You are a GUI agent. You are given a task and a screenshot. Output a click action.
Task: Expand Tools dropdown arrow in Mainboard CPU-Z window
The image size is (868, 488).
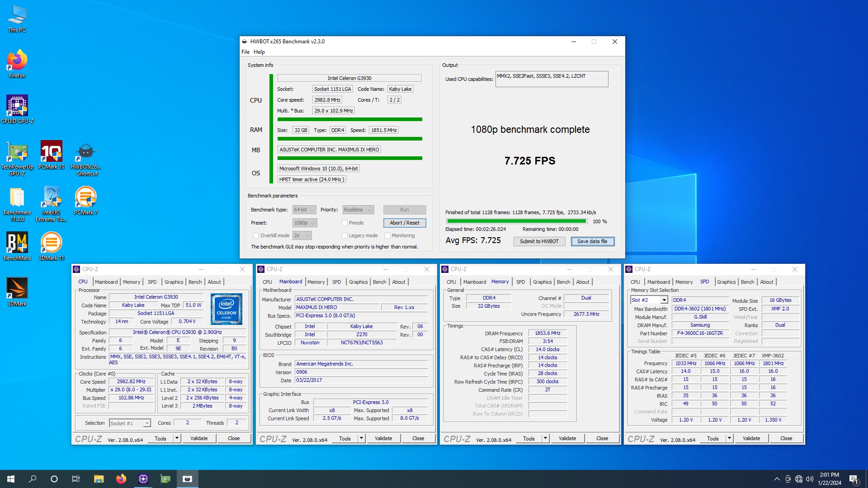click(361, 438)
